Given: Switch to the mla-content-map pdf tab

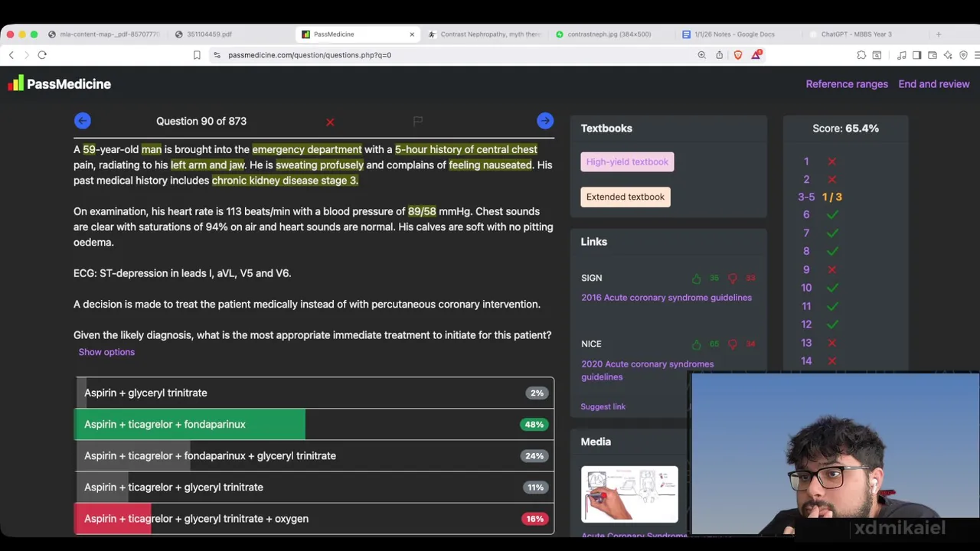Looking at the screenshot, I should click(x=103, y=34).
